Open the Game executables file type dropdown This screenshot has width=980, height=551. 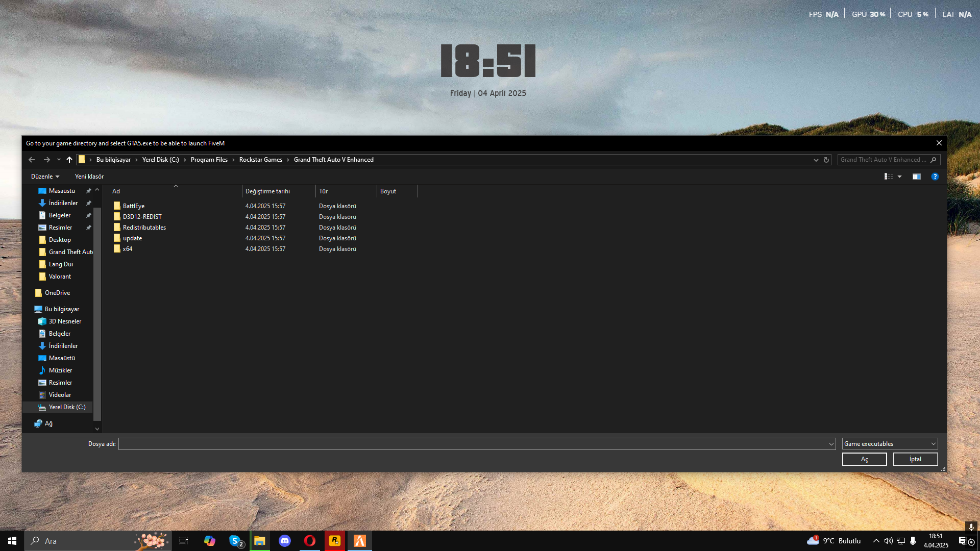(890, 444)
